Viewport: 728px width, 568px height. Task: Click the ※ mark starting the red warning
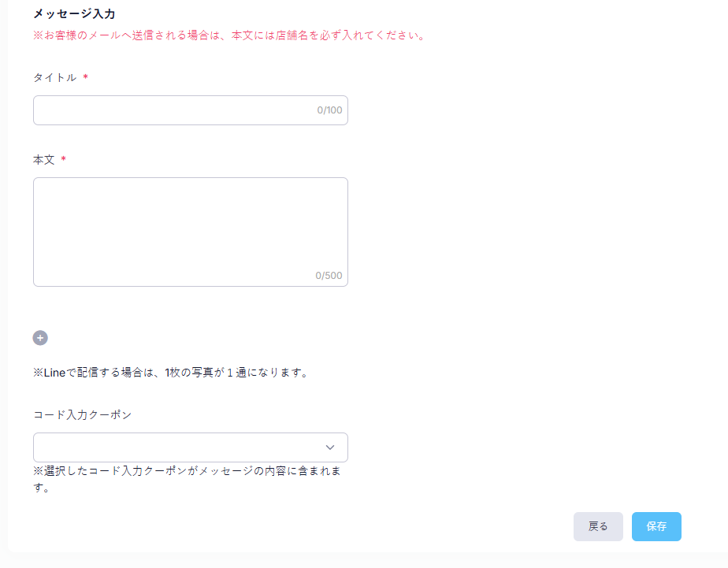tap(38, 35)
